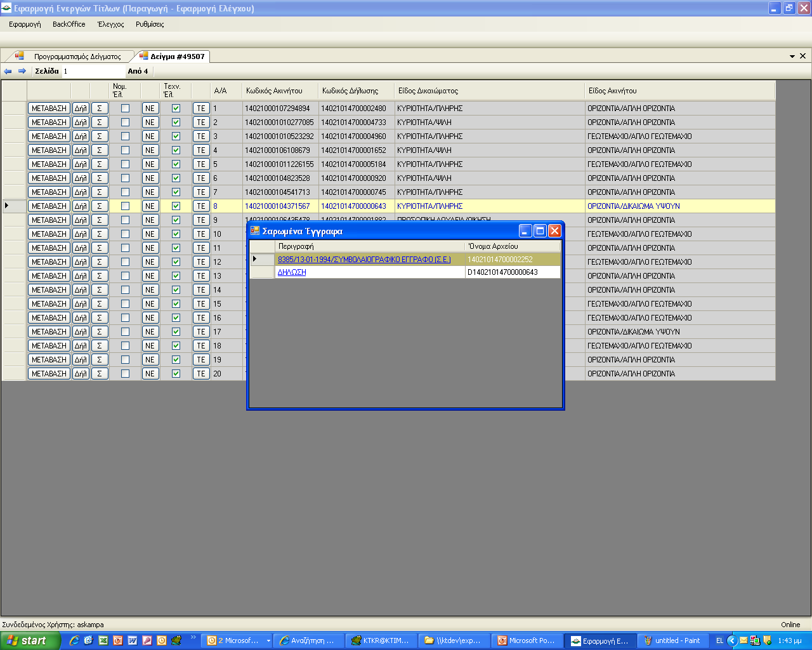Click Σ button in row 17
Viewport: 812px width, 650px height.
[100, 332]
